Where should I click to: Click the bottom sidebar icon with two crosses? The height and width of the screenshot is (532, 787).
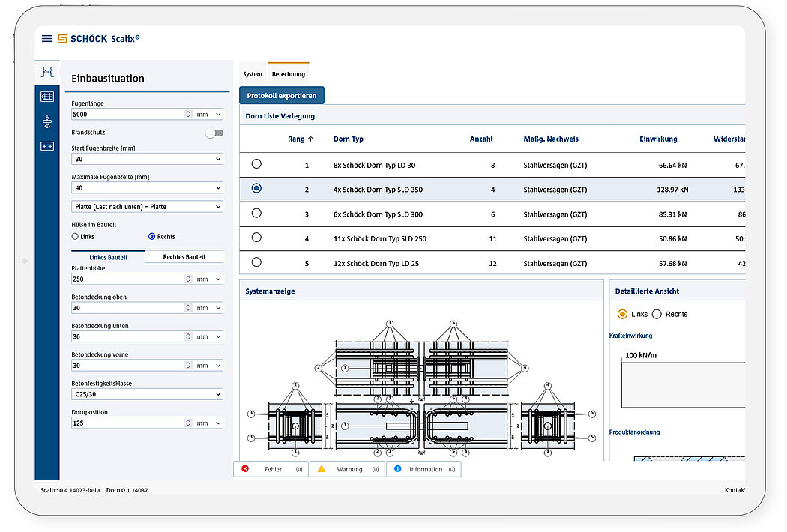pos(46,146)
